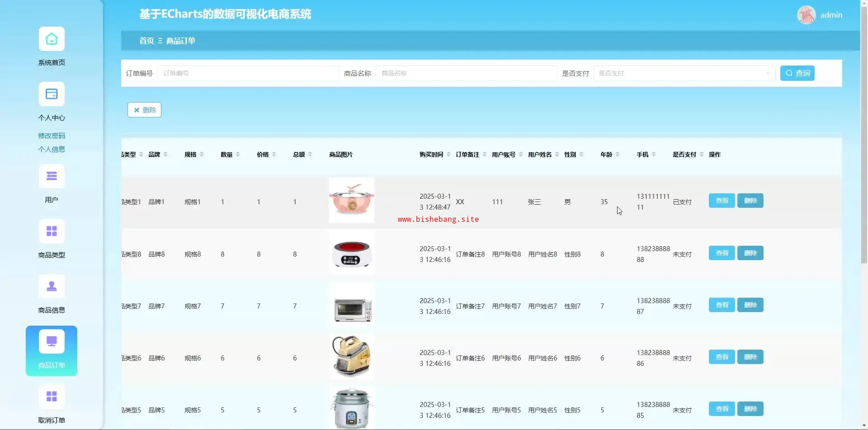Viewport: 868px width, 430px height.
Task: Click the 个人中心 card icon
Action: tap(52, 94)
